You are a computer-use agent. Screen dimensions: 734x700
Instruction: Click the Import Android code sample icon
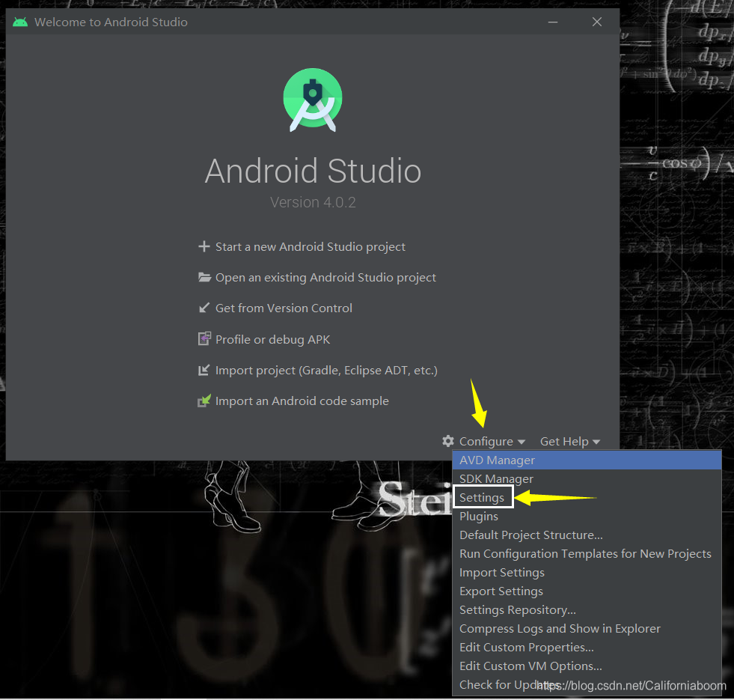point(204,401)
